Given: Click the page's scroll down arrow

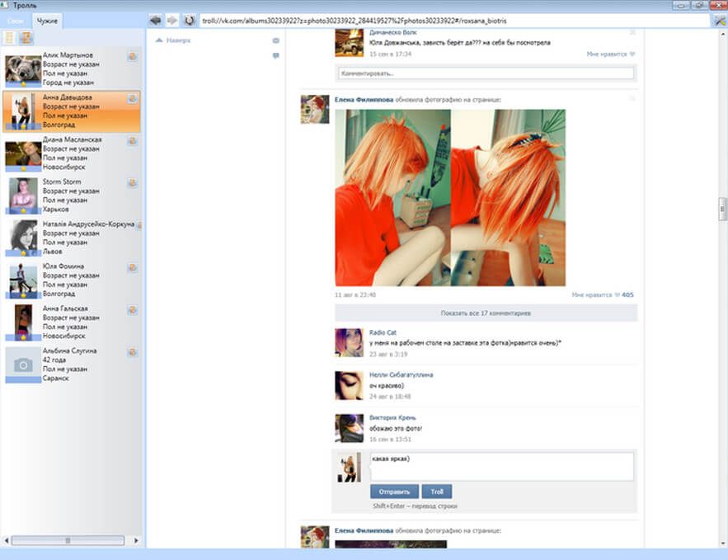Looking at the screenshot, I should coord(723,544).
